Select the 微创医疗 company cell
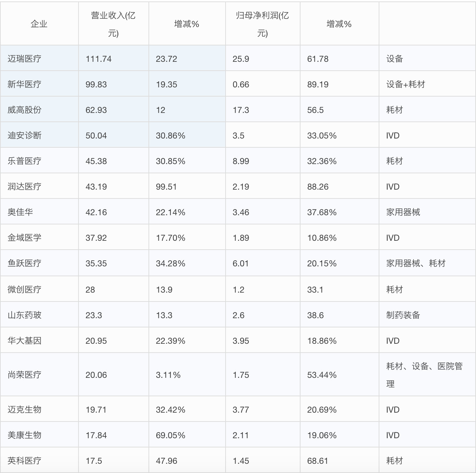The image size is (476, 473). [x=39, y=289]
